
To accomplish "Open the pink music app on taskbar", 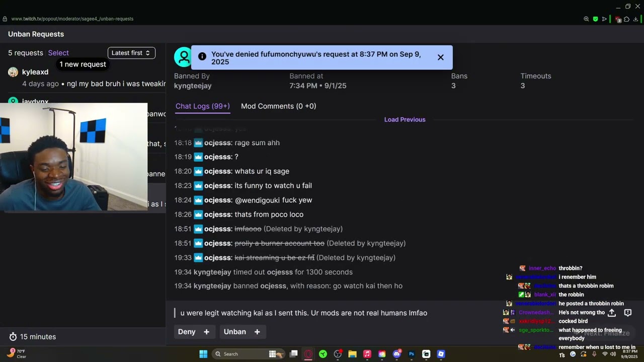I will tap(367, 354).
